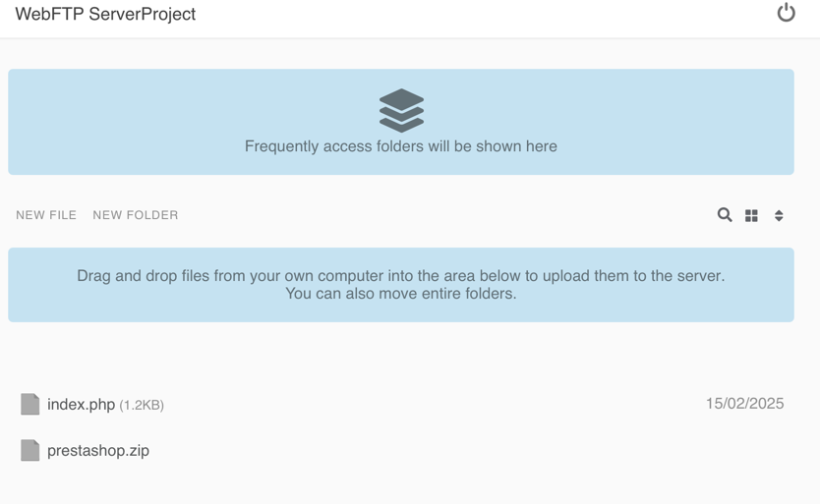Switch to grid view icon
The height and width of the screenshot is (504, 820).
pyautogui.click(x=751, y=215)
